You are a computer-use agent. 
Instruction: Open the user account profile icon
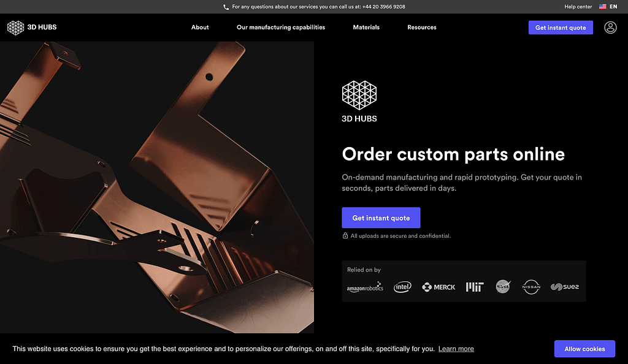coord(610,28)
